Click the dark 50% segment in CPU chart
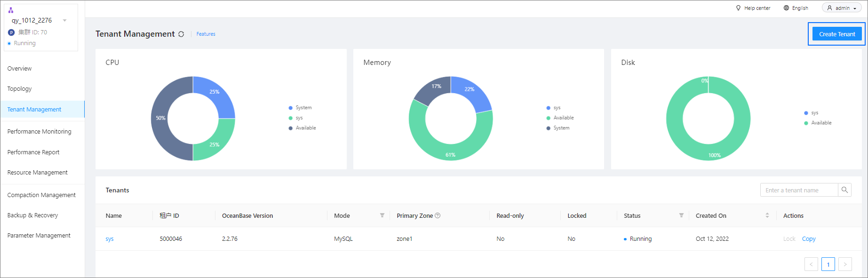The height and width of the screenshot is (278, 868). click(159, 118)
